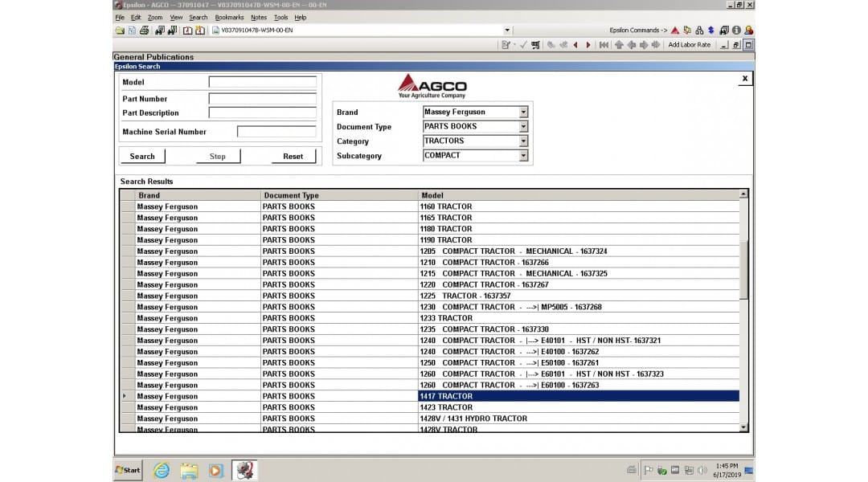Click the gray up arrow icon
Viewport: 868px width, 482px height.
click(619, 45)
